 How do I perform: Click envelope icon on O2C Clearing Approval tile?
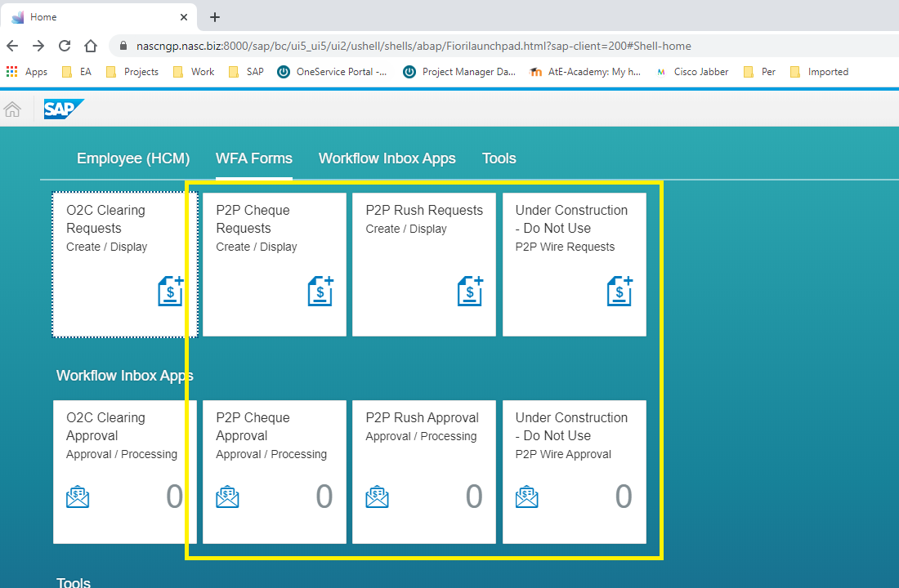coord(78,497)
